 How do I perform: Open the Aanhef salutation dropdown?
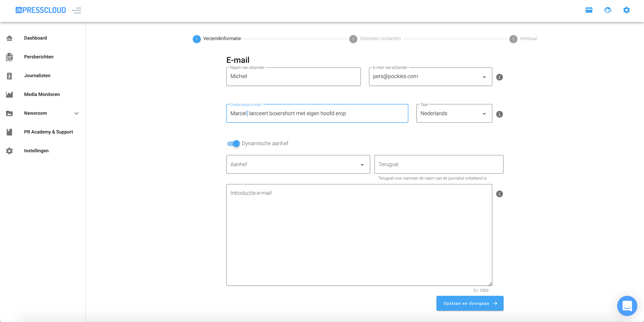[298, 164]
